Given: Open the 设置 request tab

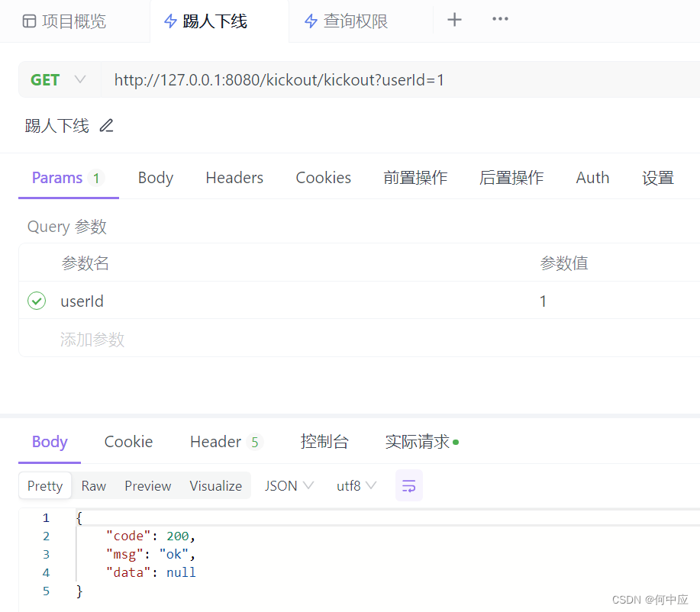Looking at the screenshot, I should pos(657,177).
